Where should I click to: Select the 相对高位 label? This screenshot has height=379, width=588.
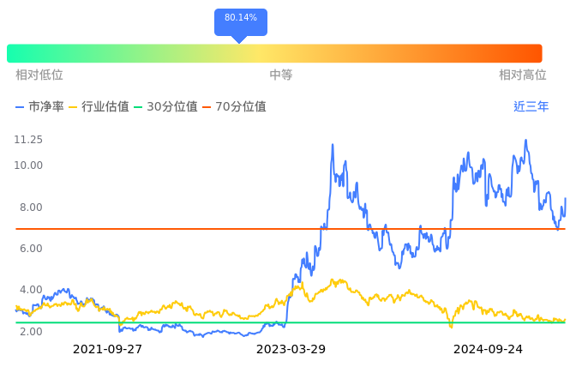tap(523, 75)
